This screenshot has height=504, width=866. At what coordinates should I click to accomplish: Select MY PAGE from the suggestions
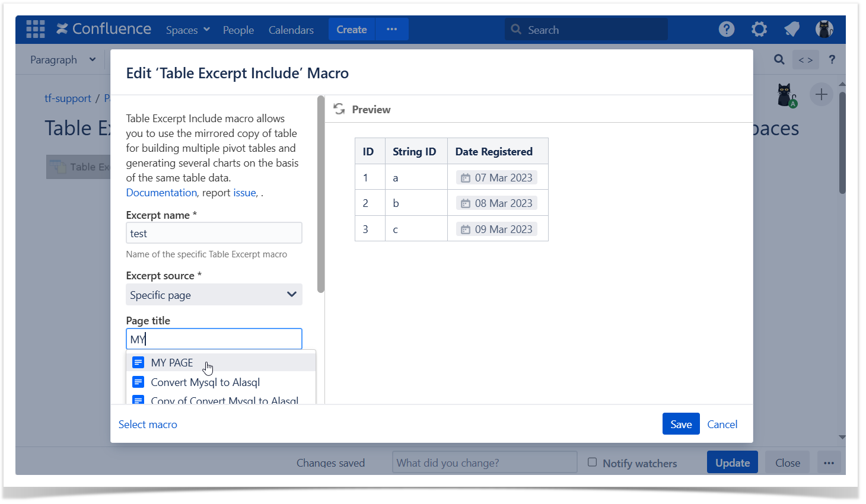click(x=172, y=362)
